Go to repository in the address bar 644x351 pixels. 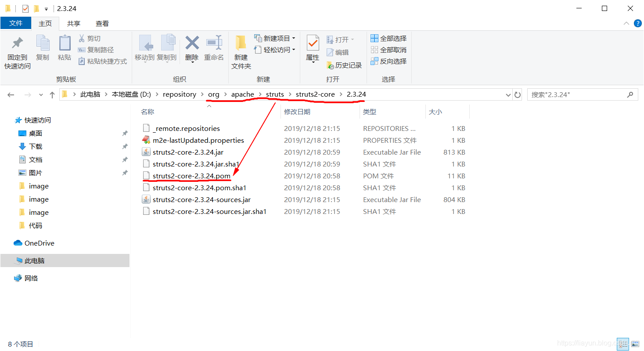tap(180, 94)
